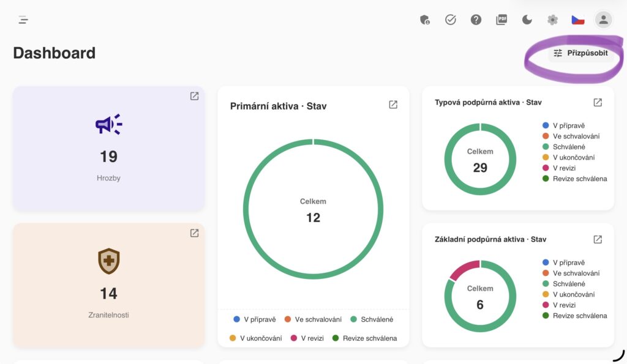Toggle V přípravě legend in Typová podpůrná aktiva
627x364 pixels.
coord(563,125)
